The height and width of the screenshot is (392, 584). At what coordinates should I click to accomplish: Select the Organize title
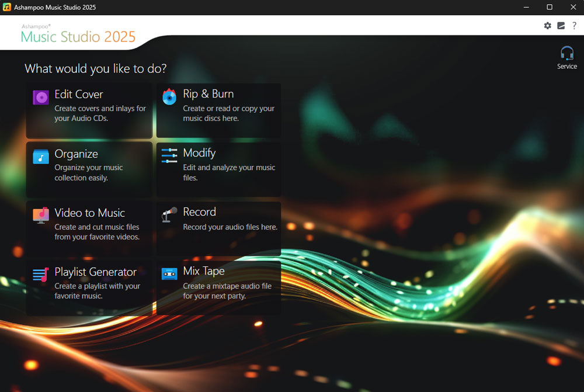tap(77, 154)
